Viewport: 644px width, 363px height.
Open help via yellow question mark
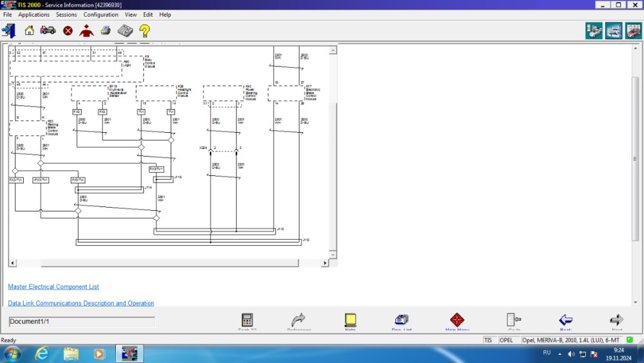tap(145, 30)
